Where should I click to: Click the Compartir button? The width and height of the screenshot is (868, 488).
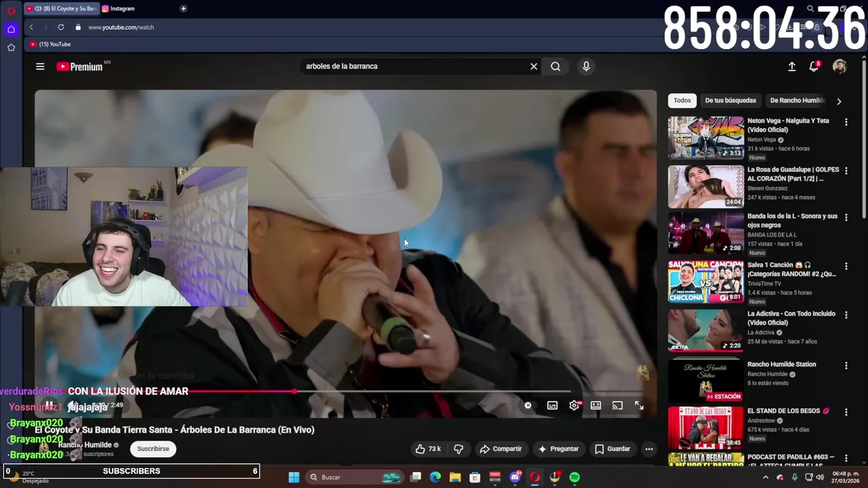[500, 449]
